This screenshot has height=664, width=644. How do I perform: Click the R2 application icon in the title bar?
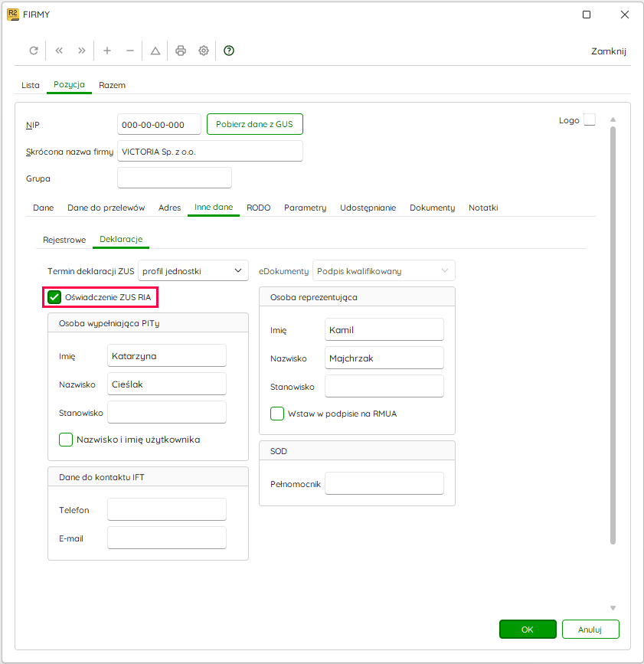13,15
